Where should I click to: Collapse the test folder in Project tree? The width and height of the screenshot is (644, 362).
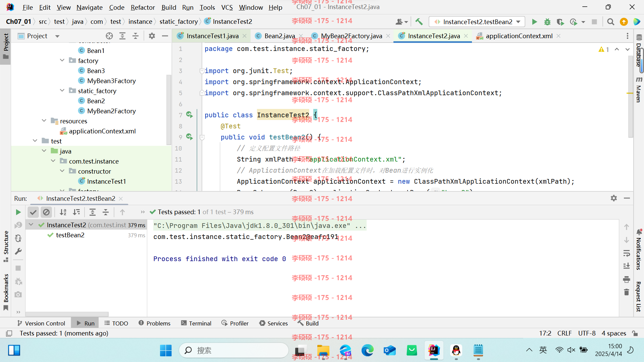click(x=35, y=141)
